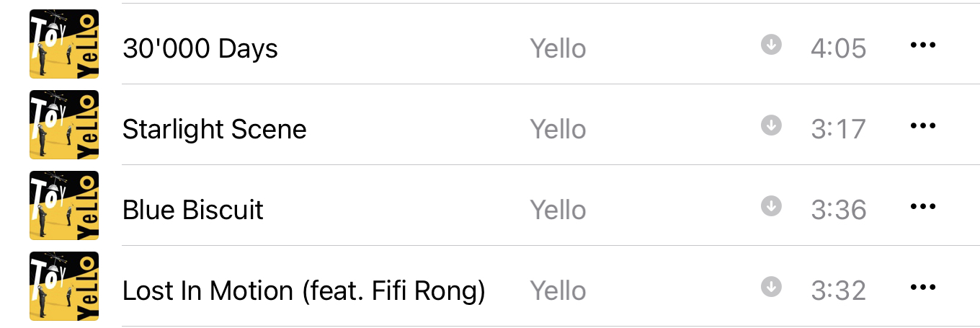Open more options for Blue Biscuit
Viewport: 980px width, 328px height.
click(922, 207)
